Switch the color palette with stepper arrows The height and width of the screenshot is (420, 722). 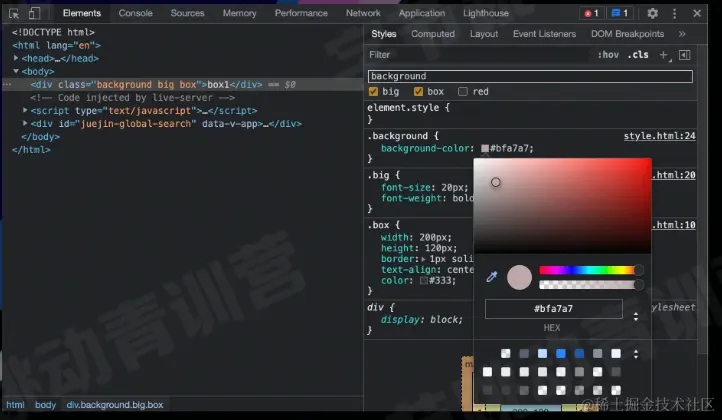pos(636,354)
